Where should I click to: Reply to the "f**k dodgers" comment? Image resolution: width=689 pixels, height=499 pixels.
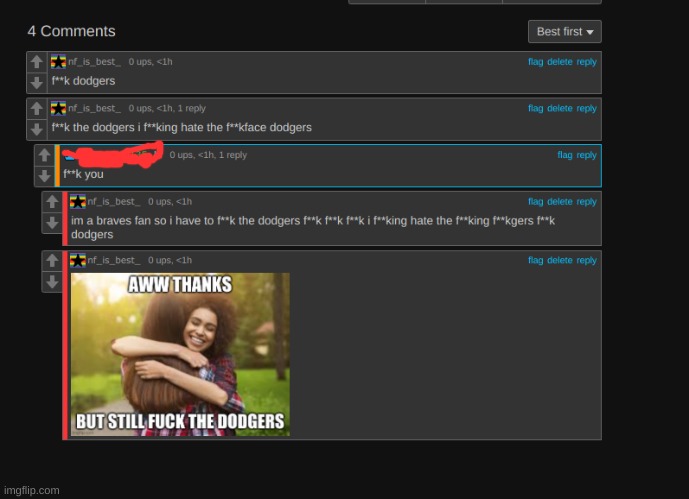click(x=587, y=62)
